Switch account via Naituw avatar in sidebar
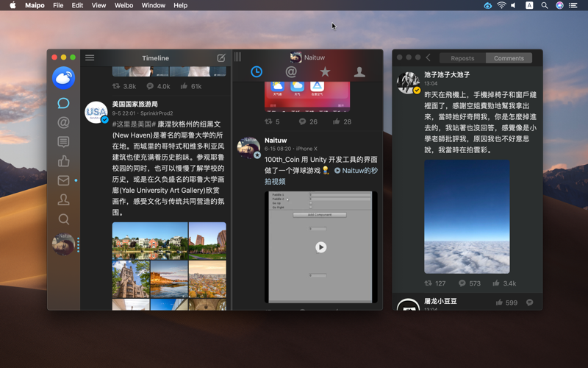The height and width of the screenshot is (368, 588). (x=63, y=244)
